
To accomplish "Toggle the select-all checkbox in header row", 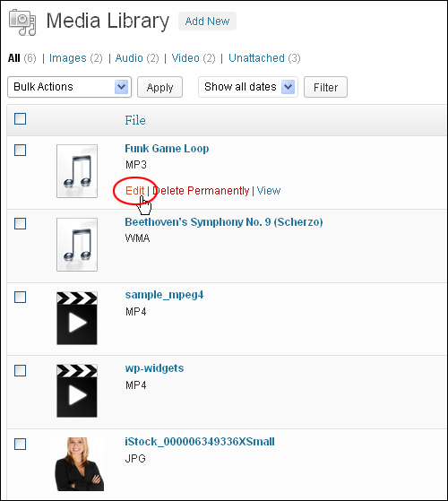I will 20,119.
